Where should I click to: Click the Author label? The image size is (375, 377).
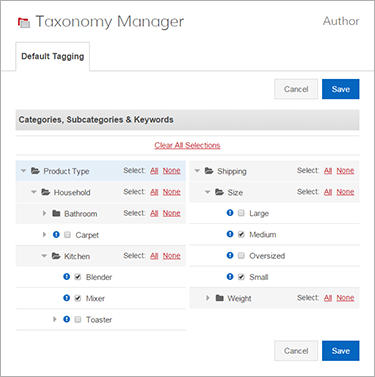click(341, 21)
